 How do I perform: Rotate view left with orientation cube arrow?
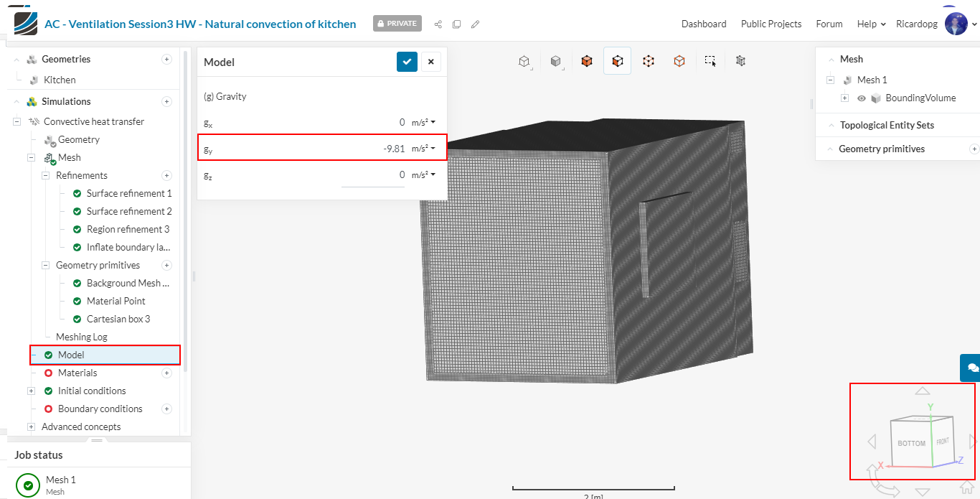(x=872, y=441)
